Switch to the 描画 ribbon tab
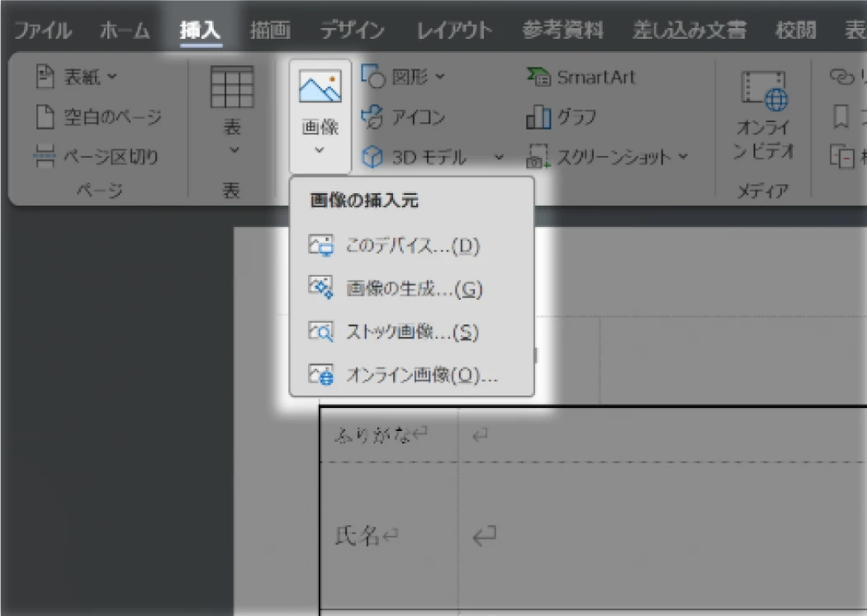The width and height of the screenshot is (867, 616). click(x=271, y=30)
